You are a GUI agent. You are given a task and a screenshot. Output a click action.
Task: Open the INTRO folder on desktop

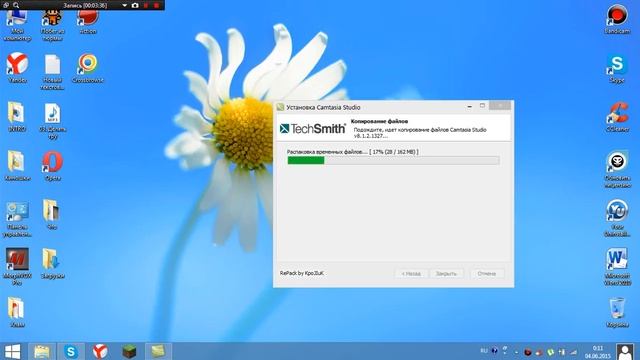point(17,116)
